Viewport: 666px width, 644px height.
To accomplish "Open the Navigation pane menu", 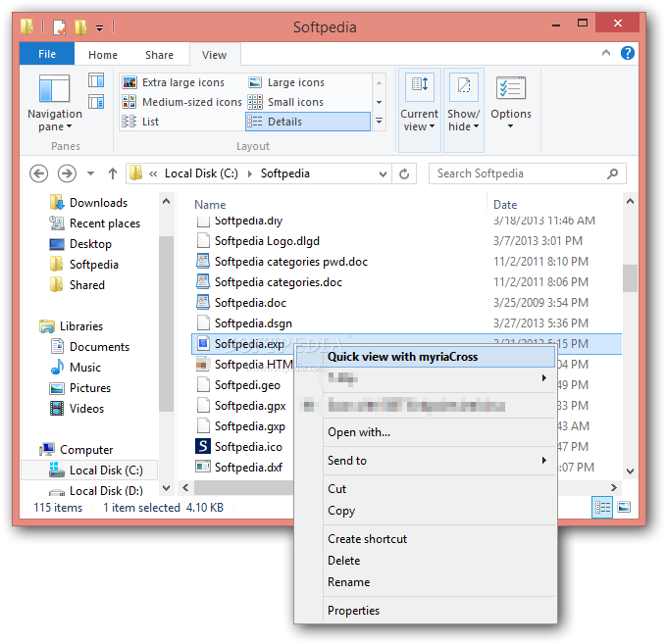I will tap(54, 103).
